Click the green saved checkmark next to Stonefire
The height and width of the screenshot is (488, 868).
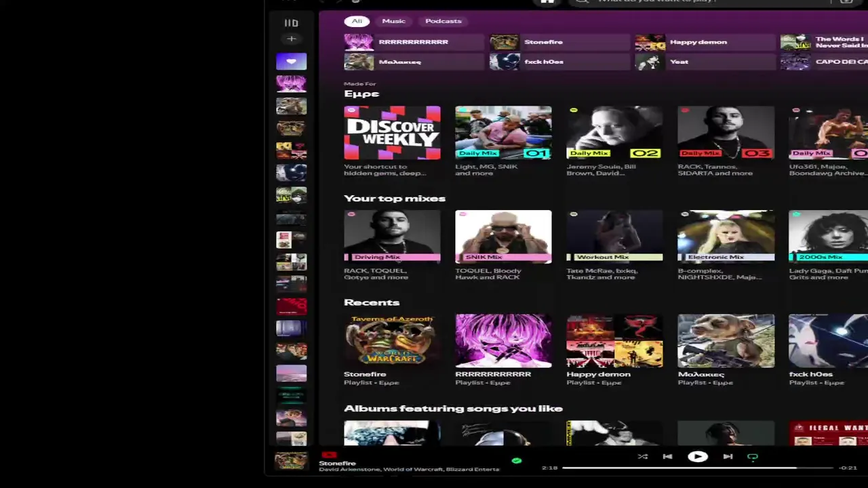(x=517, y=461)
